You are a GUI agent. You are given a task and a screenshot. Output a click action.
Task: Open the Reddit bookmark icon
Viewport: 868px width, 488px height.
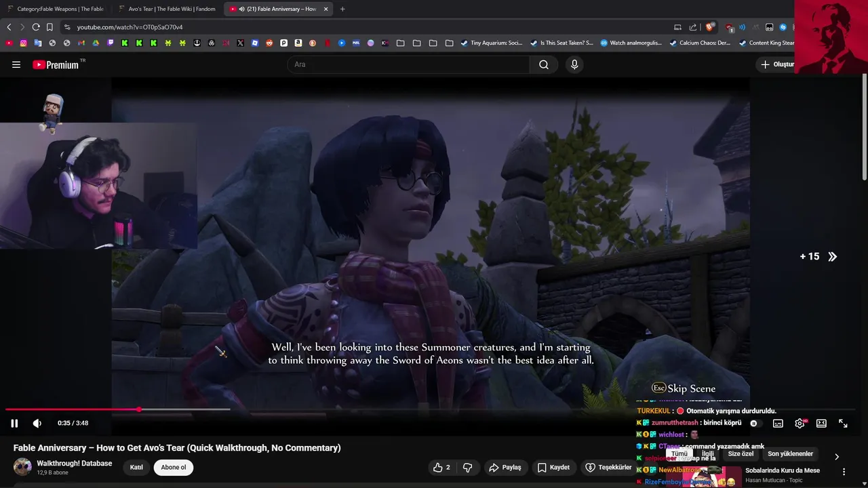(269, 43)
